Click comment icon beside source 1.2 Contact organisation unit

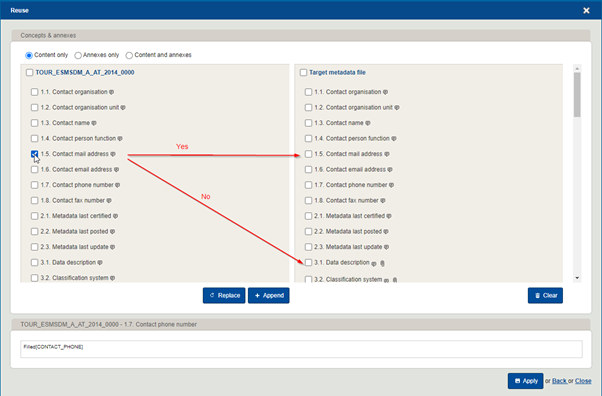(123, 108)
